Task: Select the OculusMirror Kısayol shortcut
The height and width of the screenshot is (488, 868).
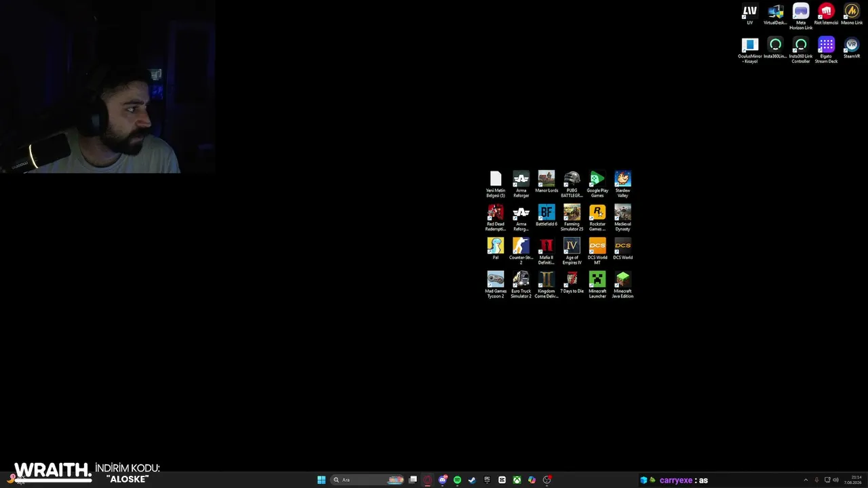Action: pyautogui.click(x=750, y=50)
